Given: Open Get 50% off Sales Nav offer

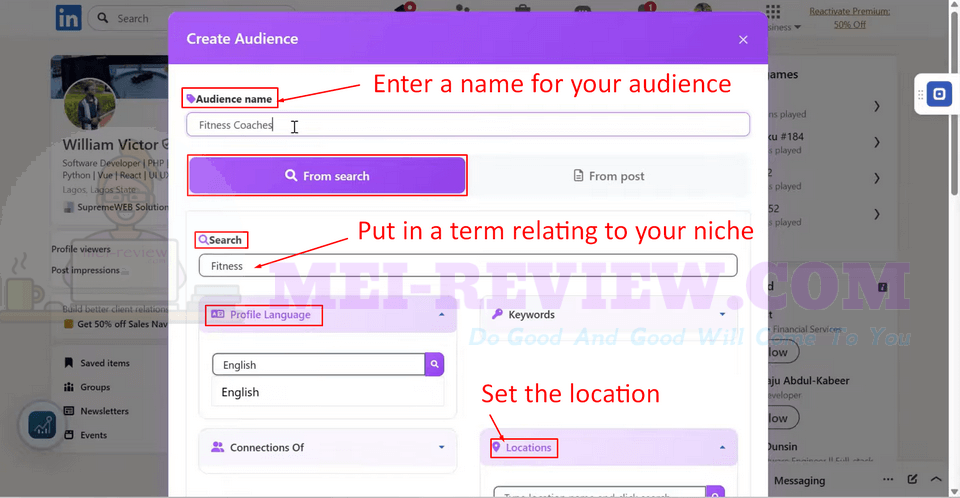Looking at the screenshot, I should point(122,324).
